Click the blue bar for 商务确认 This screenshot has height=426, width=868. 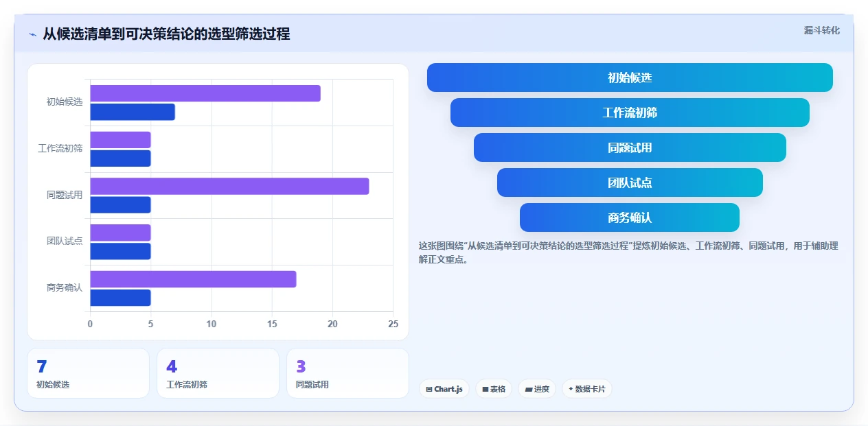click(120, 298)
